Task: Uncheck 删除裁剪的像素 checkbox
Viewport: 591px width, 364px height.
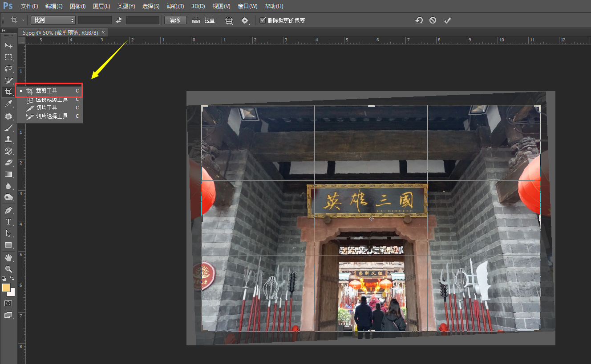Action: pyautogui.click(x=263, y=20)
